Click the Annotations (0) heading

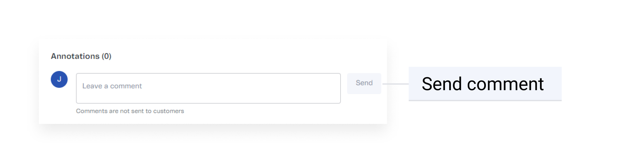[x=81, y=56]
